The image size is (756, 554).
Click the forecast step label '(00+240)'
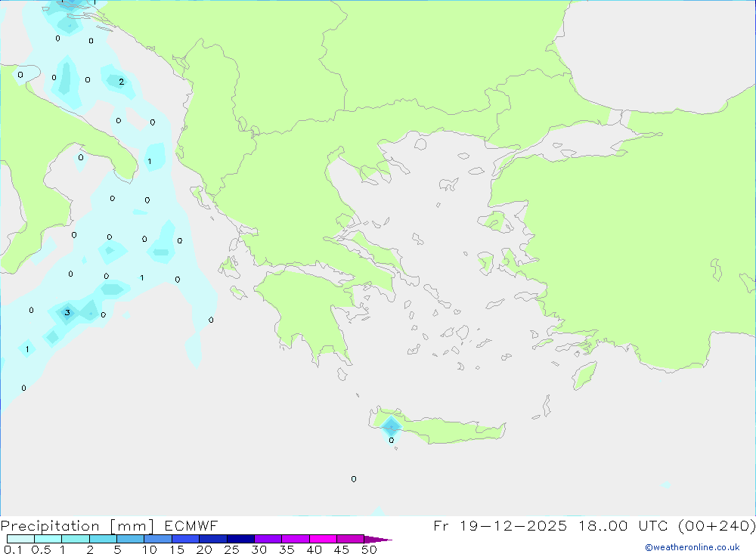(717, 525)
